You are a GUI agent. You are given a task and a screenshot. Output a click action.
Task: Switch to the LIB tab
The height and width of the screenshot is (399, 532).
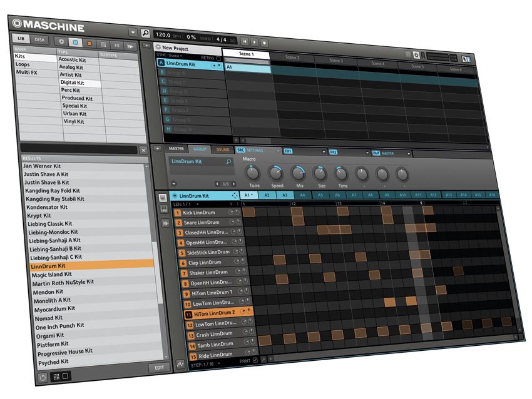click(x=21, y=38)
